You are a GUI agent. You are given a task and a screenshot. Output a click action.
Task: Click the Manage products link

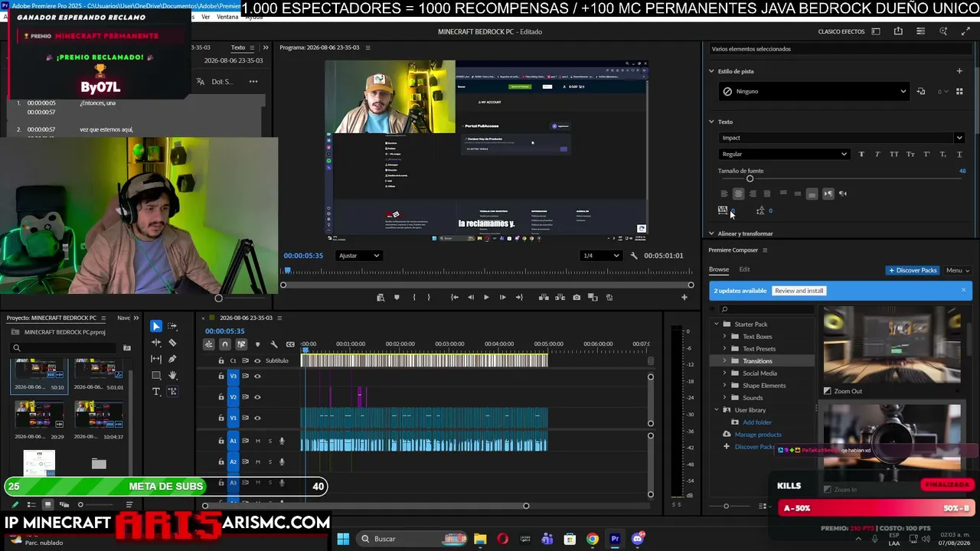[x=758, y=435]
